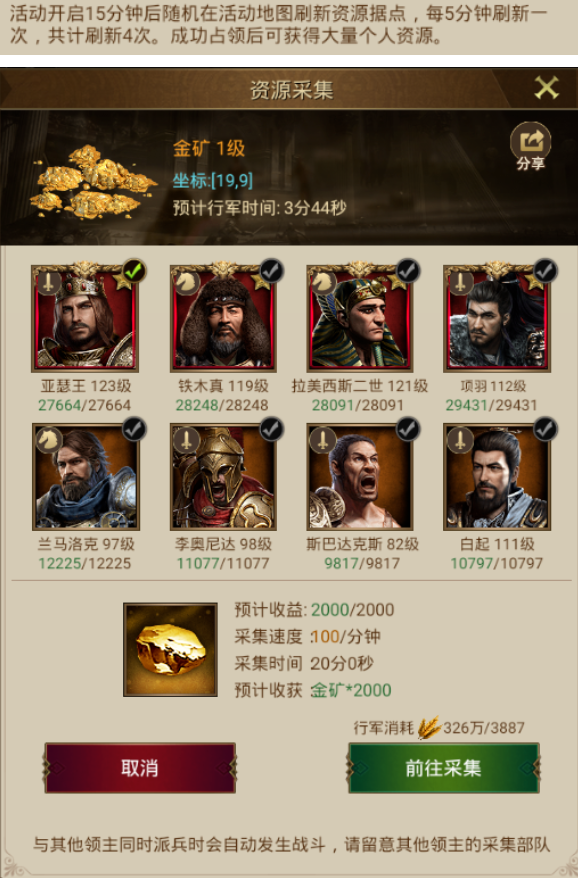Click the horse badge on 兰马洛克's portrait
The height and width of the screenshot is (878, 578).
tap(49, 441)
